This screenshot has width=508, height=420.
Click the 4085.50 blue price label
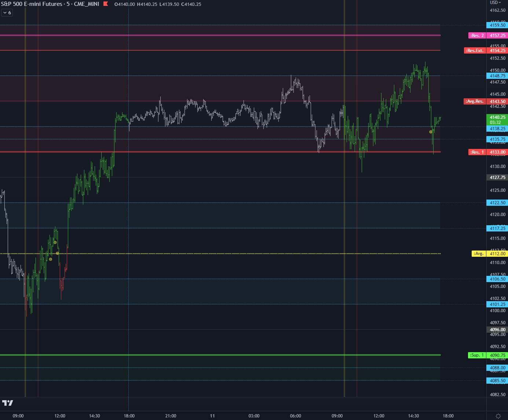pos(497,381)
